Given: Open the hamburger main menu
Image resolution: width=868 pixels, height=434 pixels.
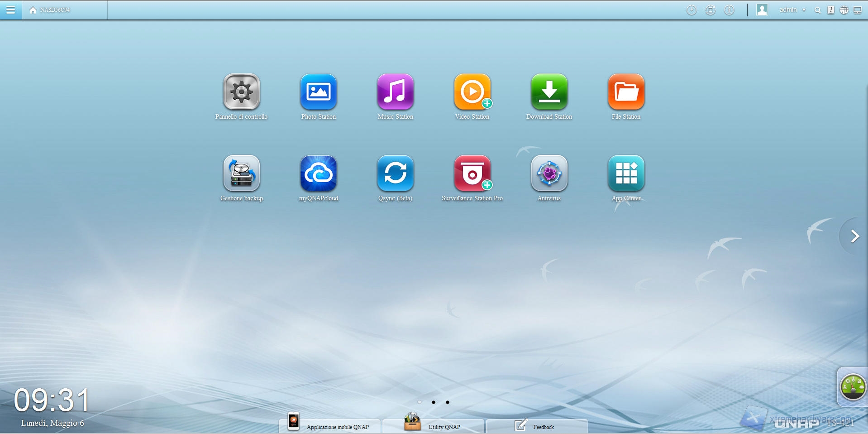Looking at the screenshot, I should click(10, 10).
